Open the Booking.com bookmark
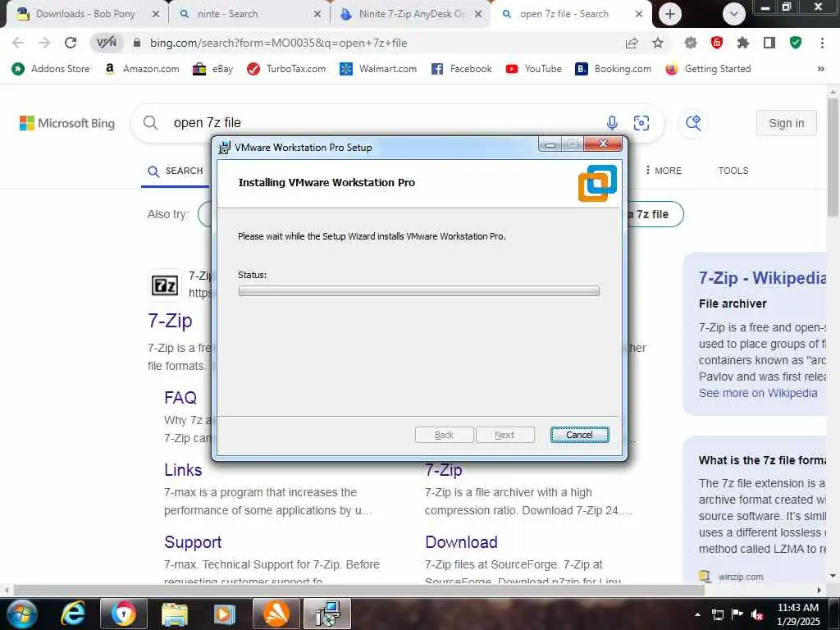This screenshot has height=630, width=840. (x=613, y=69)
